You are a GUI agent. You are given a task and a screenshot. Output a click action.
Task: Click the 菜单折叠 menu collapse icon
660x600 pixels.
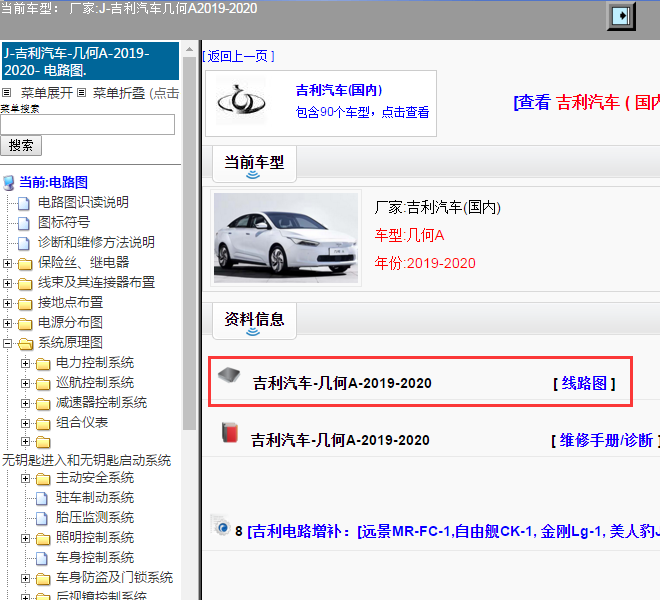pyautogui.click(x=82, y=92)
